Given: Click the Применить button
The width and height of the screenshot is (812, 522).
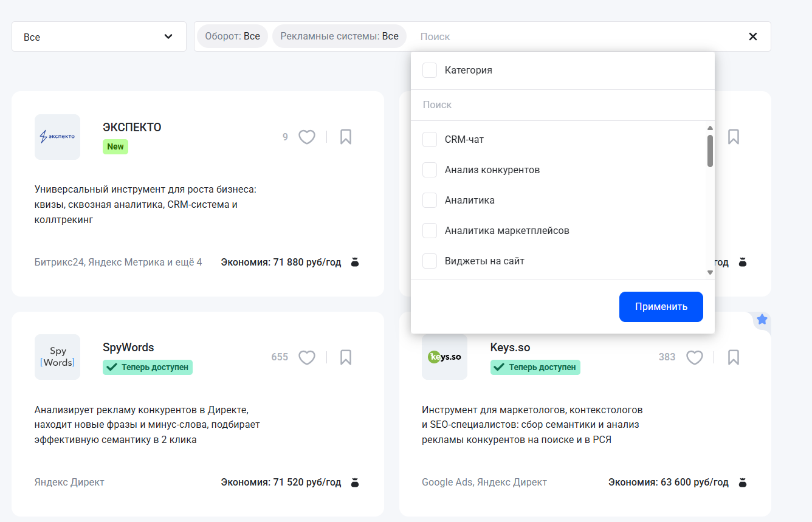Looking at the screenshot, I should tap(661, 306).
